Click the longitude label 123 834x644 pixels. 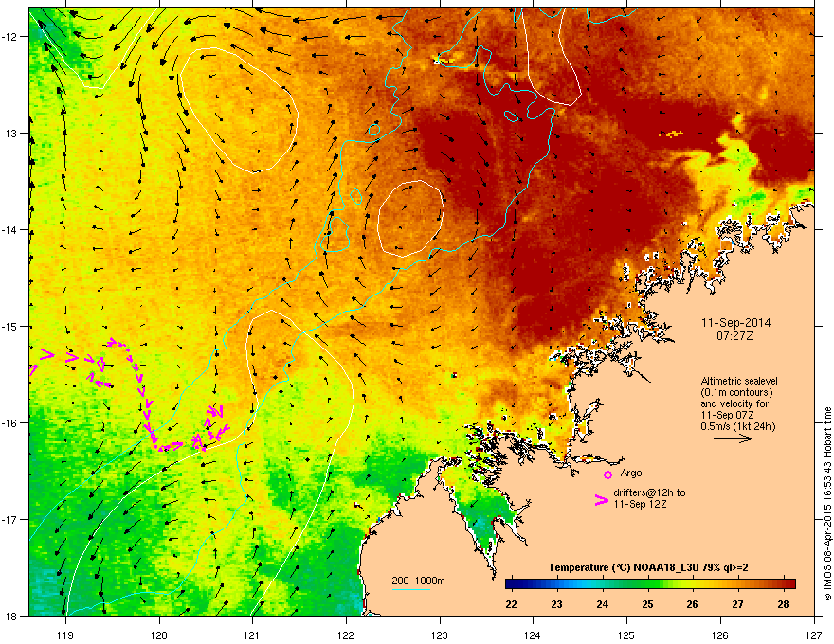[x=440, y=635]
